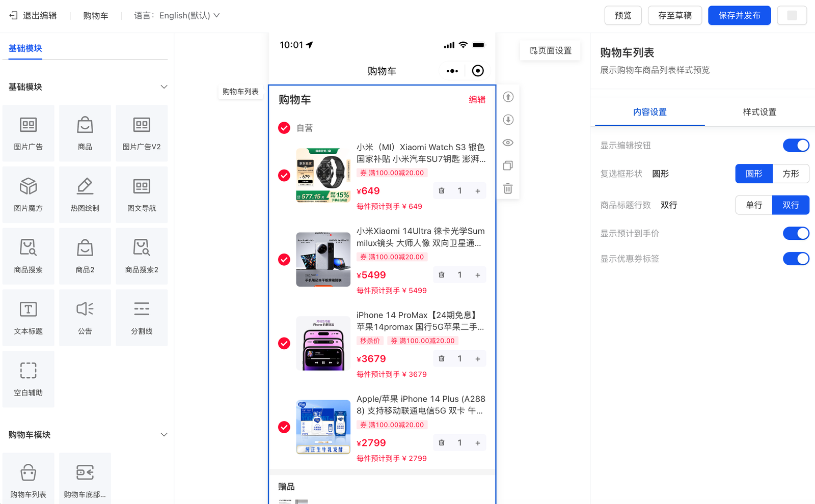
Task: Open 页面设置 page settings
Action: (551, 50)
